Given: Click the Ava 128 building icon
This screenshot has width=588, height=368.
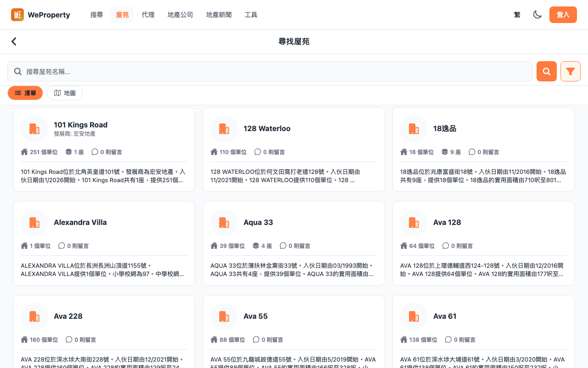Looking at the screenshot, I should tap(414, 223).
